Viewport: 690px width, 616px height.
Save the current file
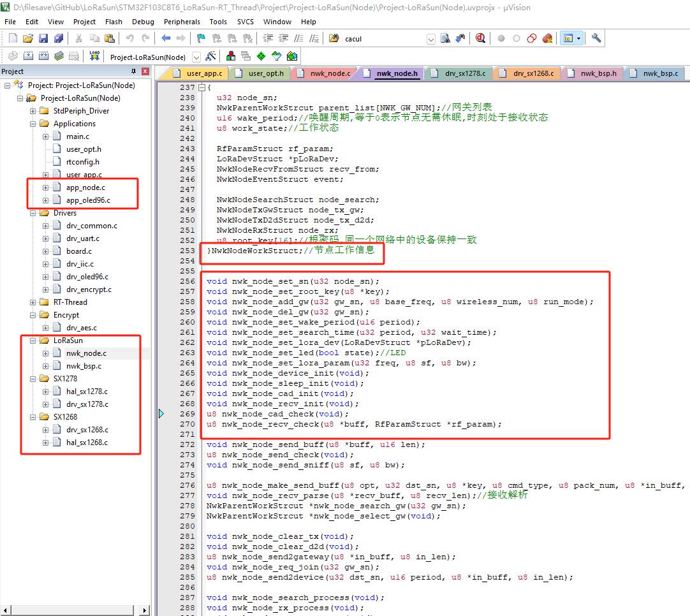[43, 38]
